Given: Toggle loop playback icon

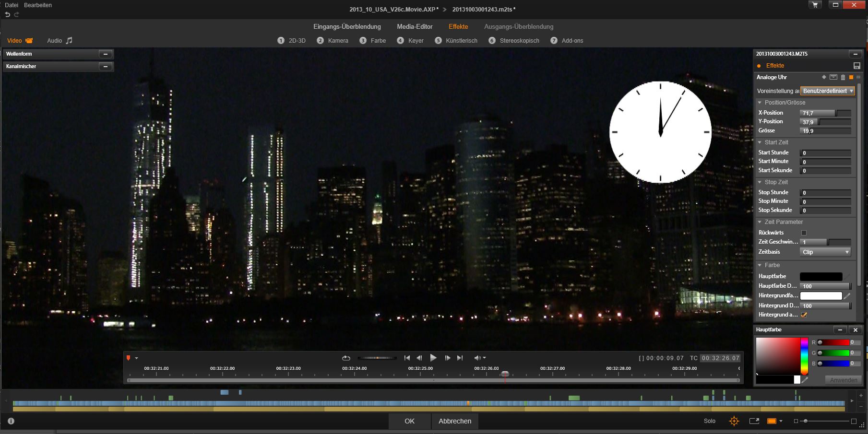Looking at the screenshot, I should click(x=346, y=358).
